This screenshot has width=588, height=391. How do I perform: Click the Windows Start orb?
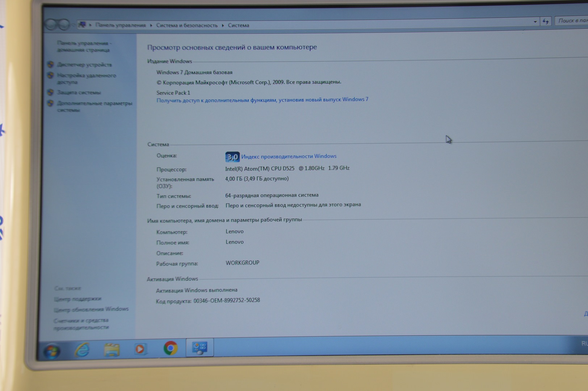(51, 351)
